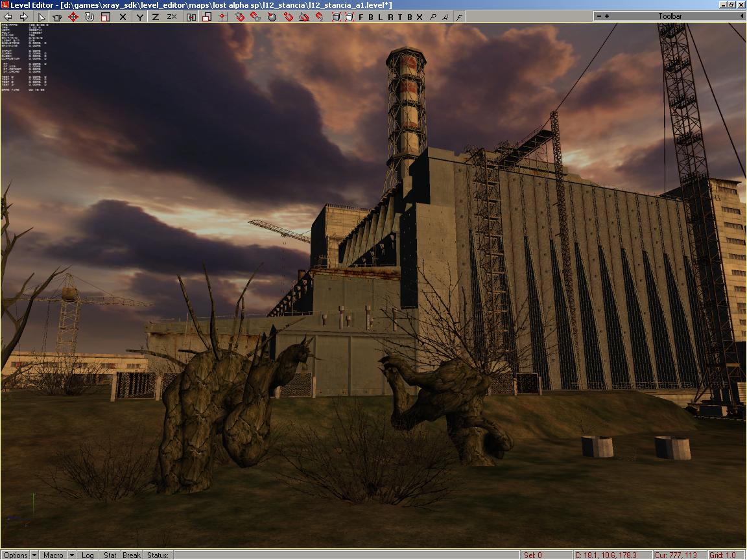This screenshot has height=560, width=747.
Task: Click the Stat button
Action: [110, 555]
